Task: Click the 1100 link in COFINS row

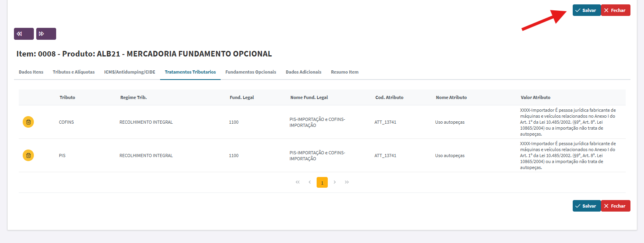Action: (x=234, y=122)
